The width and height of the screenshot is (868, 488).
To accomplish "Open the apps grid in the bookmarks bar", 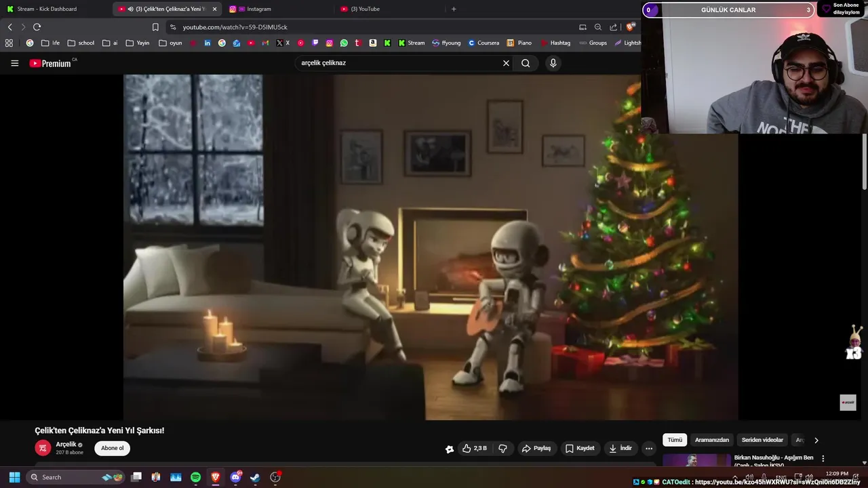I will 9,43.
